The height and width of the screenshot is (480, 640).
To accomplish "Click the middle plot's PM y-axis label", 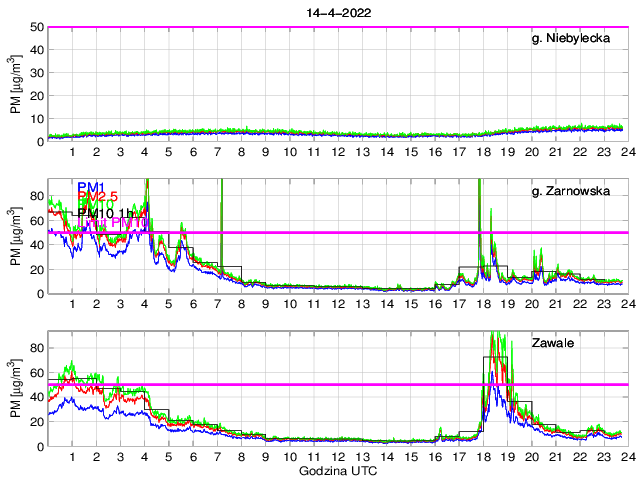I will click(17, 236).
